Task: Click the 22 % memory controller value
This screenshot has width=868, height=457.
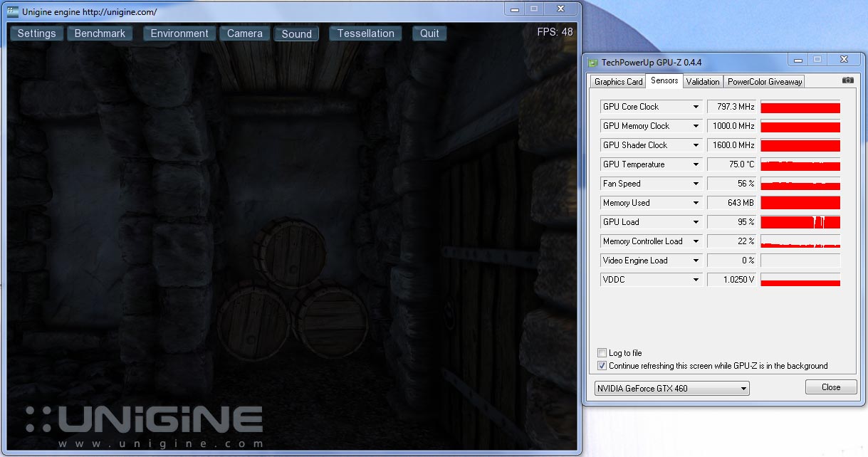Action: coord(731,241)
